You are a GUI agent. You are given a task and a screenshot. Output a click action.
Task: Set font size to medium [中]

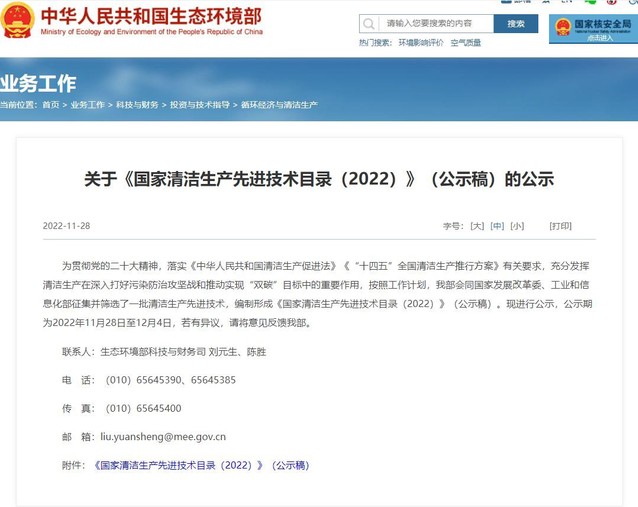[497, 226]
